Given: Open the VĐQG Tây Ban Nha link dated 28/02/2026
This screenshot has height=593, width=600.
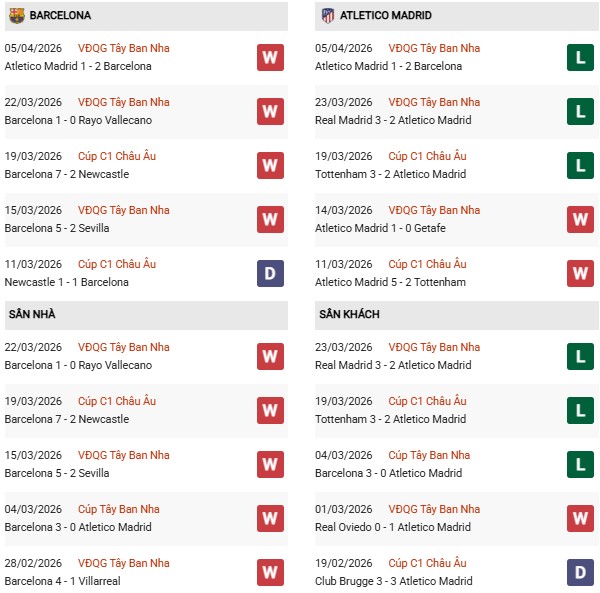Looking at the screenshot, I should [x=124, y=563].
